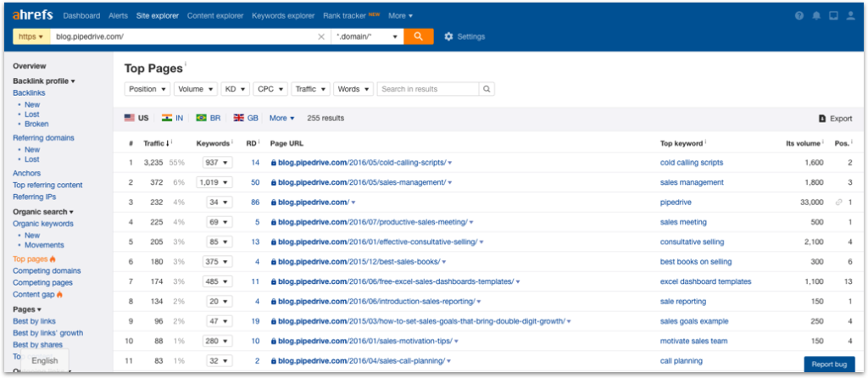
Task: Click RD value 86 for homepage
Action: click(255, 203)
